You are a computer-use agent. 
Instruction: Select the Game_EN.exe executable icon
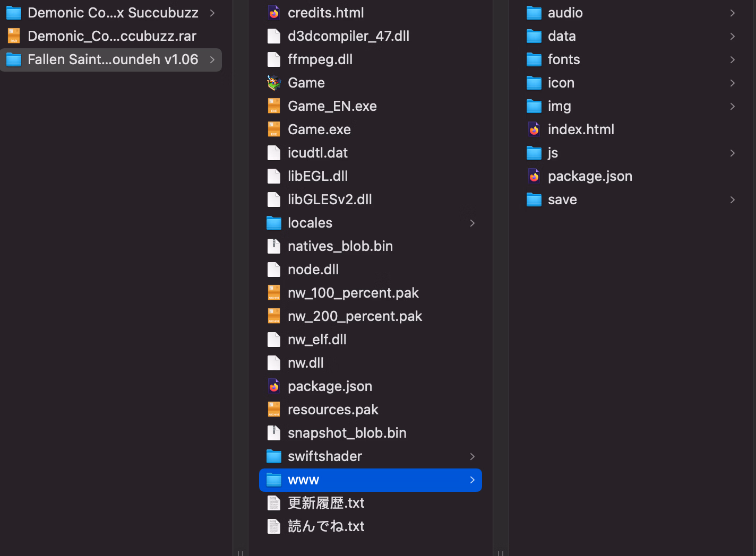[x=274, y=106]
